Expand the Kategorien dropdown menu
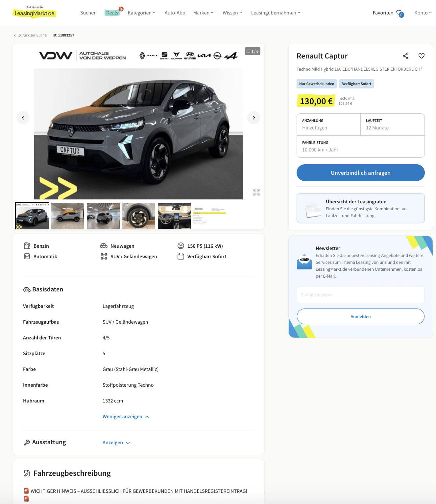436x504 pixels. tap(142, 13)
